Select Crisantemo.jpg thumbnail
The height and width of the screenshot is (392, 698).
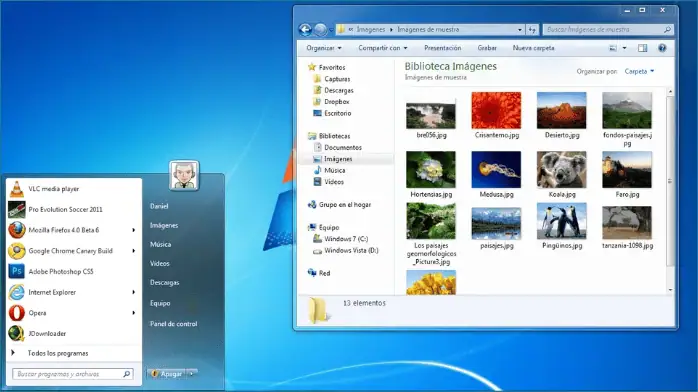click(496, 110)
